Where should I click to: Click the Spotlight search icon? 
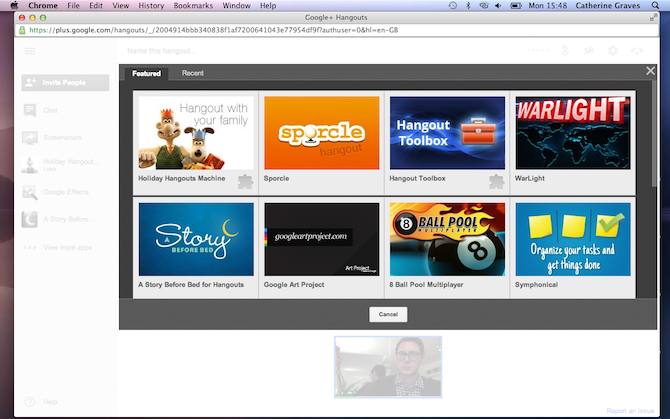[x=655, y=6]
